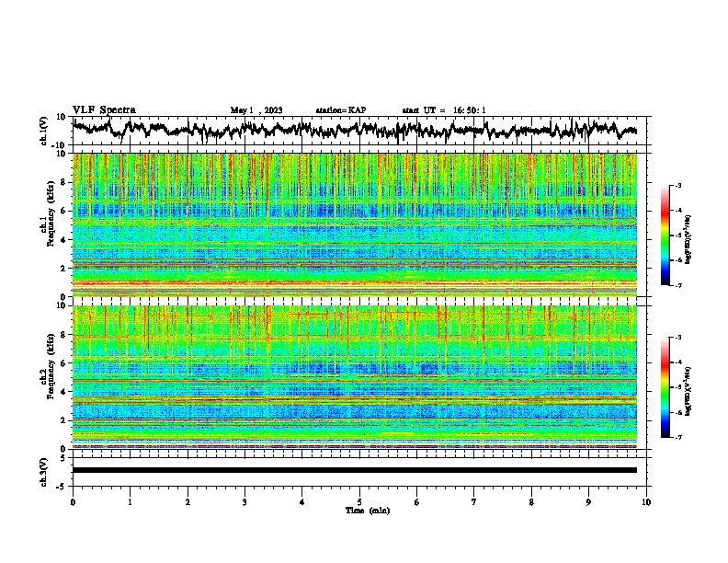Click the time axis tick label "6"
Image resolution: width=728 pixels, height=563 pixels.
pyautogui.click(x=416, y=501)
